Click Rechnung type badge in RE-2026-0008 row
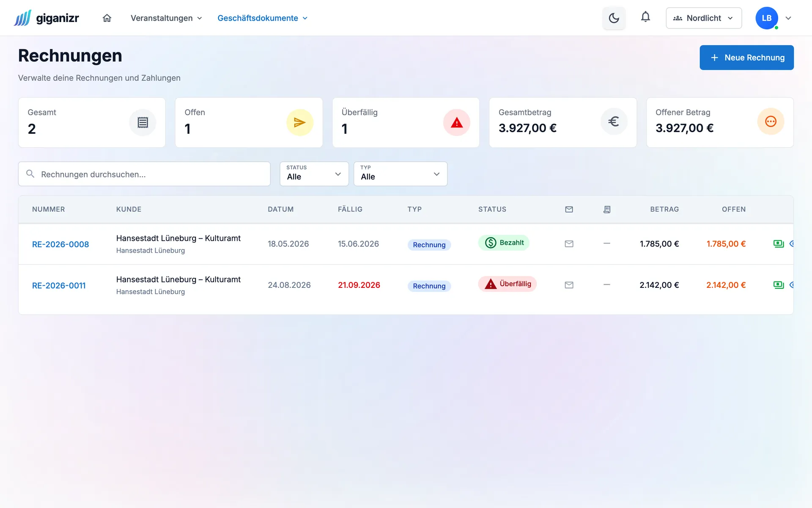 [x=429, y=245]
